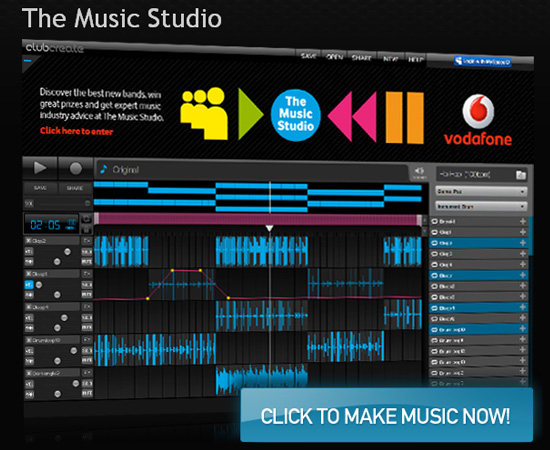The image size is (550, 450).
Task: Select OPEN in the top menu bar
Action: click(x=334, y=57)
